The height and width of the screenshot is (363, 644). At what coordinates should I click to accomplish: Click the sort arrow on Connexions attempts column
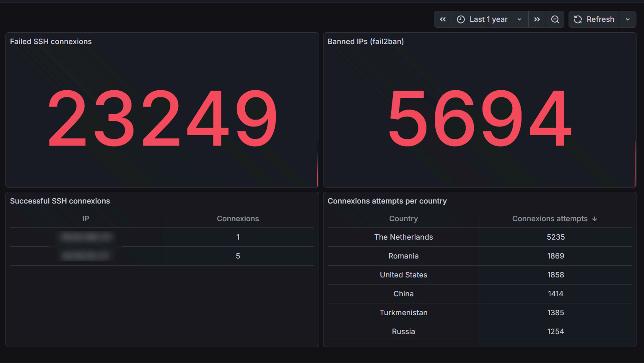point(595,219)
